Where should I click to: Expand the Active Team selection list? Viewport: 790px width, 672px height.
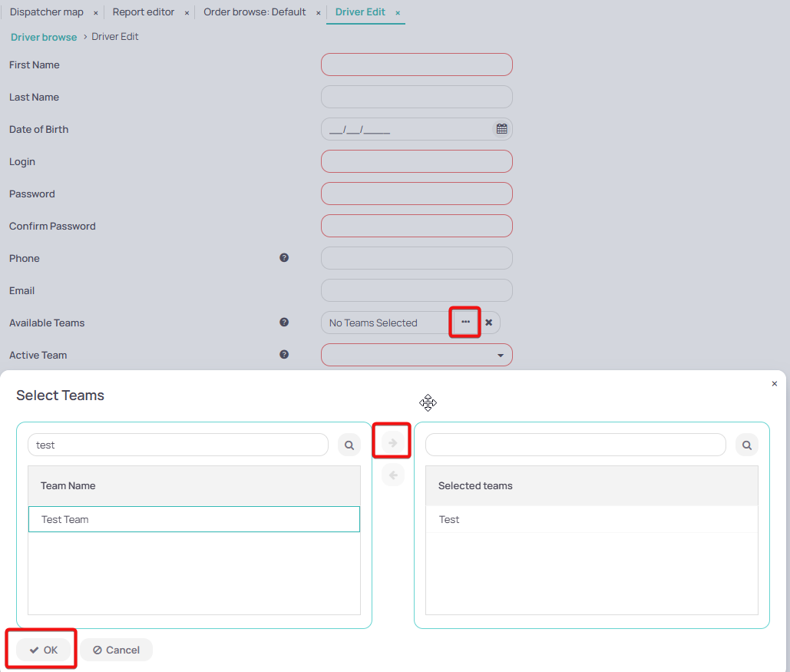tap(500, 355)
